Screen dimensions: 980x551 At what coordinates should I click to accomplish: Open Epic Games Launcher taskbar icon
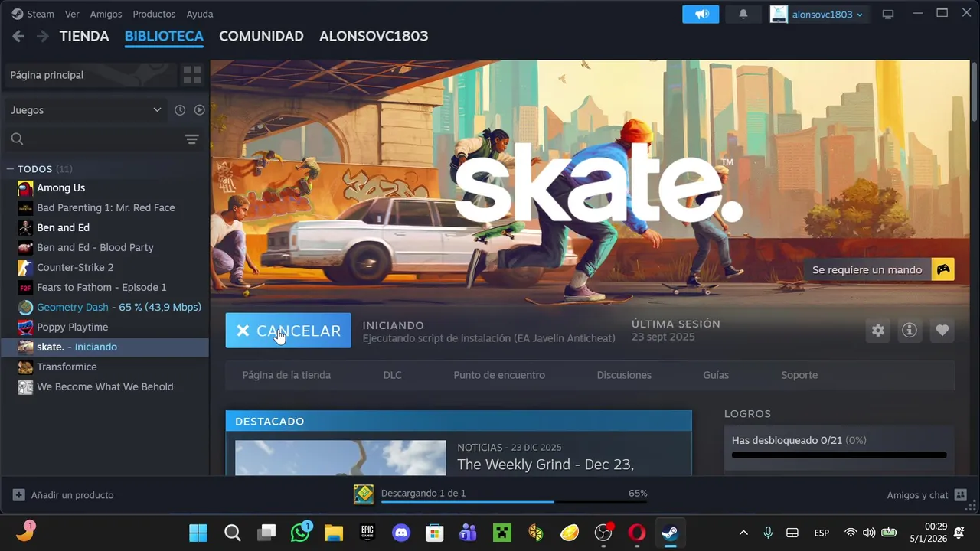point(367,533)
